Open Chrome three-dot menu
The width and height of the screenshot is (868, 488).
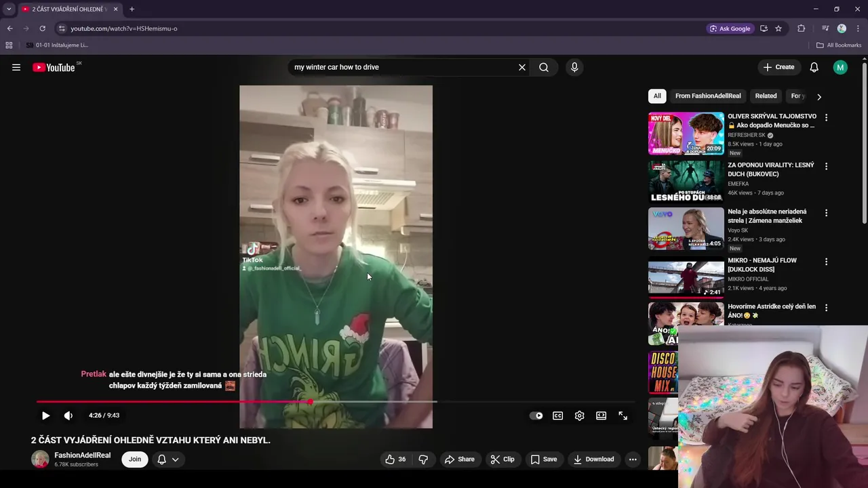[x=858, y=28]
